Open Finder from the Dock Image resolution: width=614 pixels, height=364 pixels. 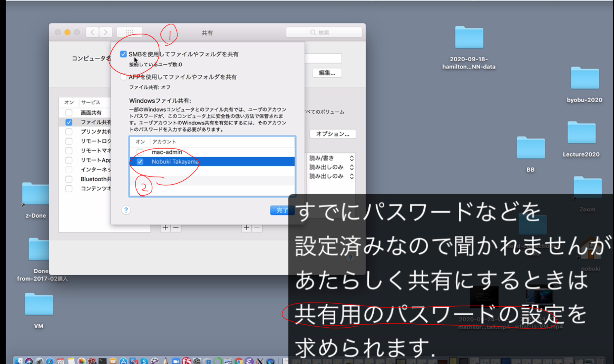point(18,361)
